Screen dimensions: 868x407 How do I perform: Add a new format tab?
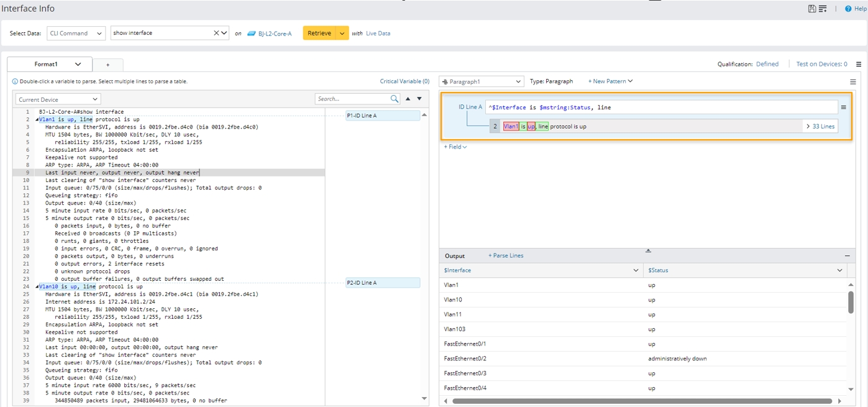tap(107, 65)
